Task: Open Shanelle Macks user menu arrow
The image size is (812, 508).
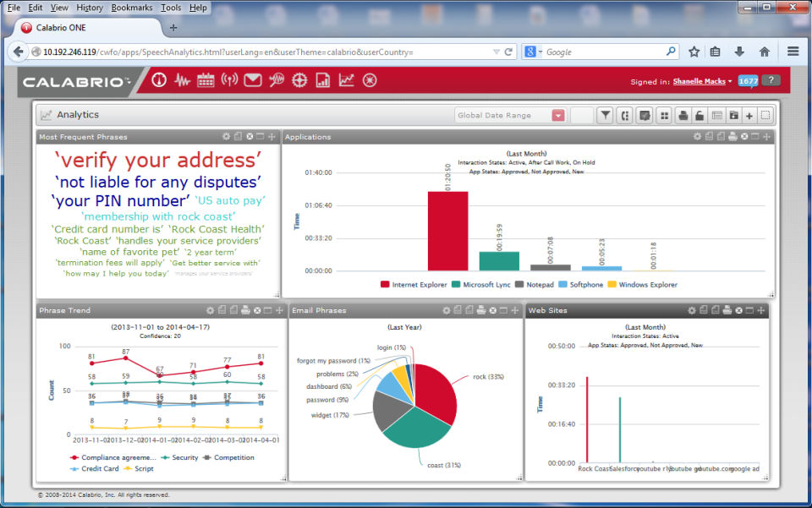Action: 730,81
